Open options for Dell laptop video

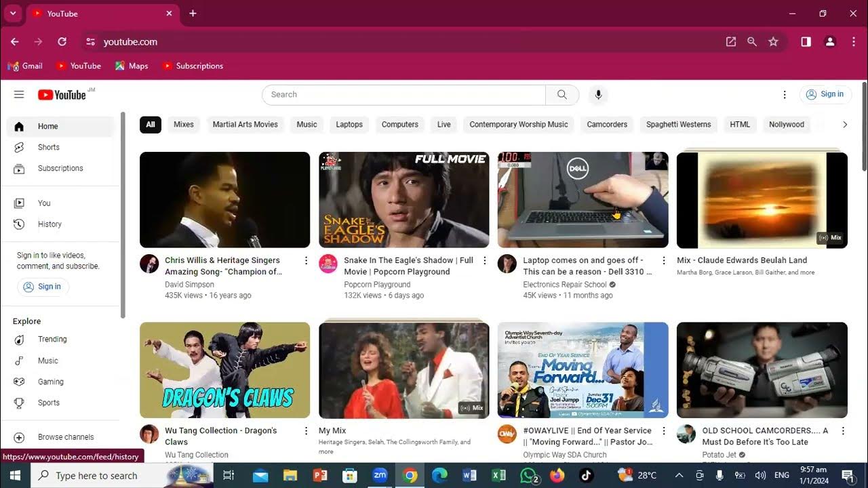point(664,260)
